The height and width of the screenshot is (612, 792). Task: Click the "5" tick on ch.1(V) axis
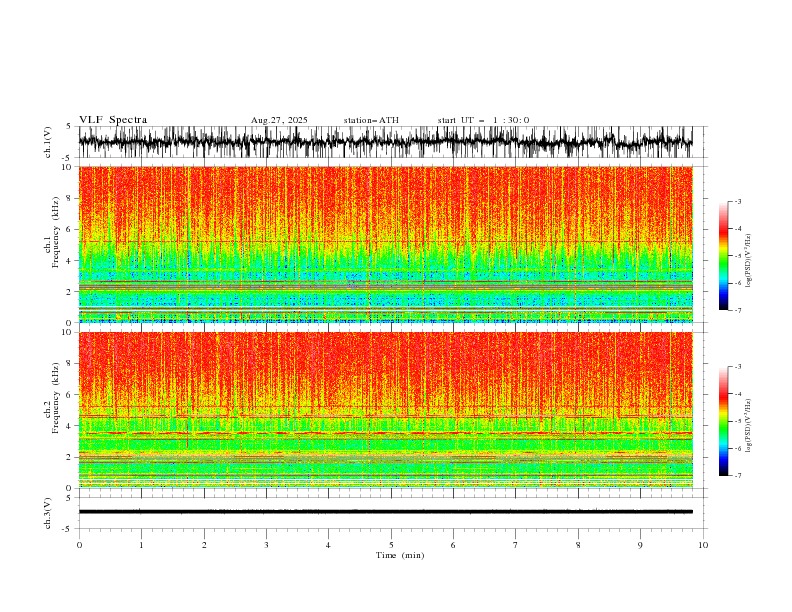pos(70,127)
